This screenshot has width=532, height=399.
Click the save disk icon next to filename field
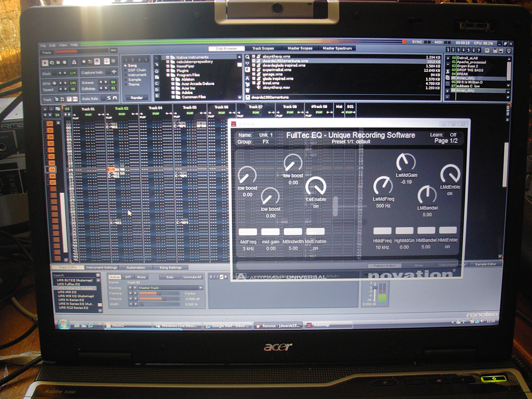[x=248, y=97]
